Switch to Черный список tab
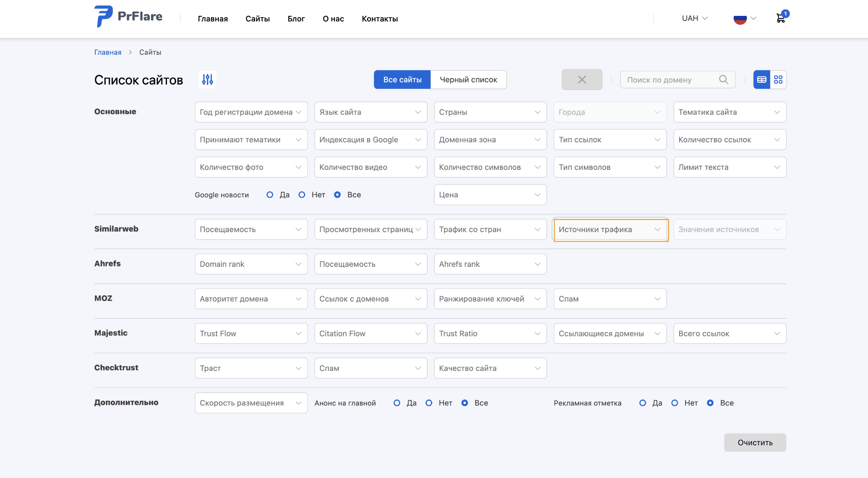Viewport: 868px width, 478px height. [468, 79]
